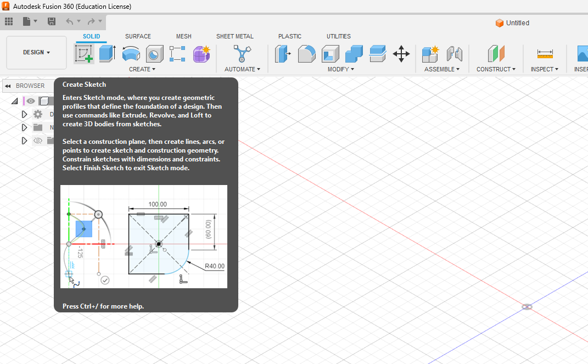Select the Offset Plane construct tool

496,54
